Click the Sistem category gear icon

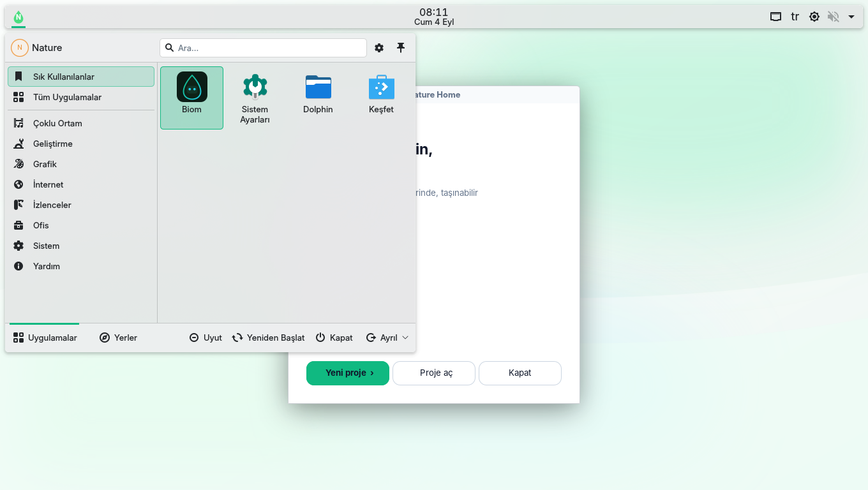19,246
